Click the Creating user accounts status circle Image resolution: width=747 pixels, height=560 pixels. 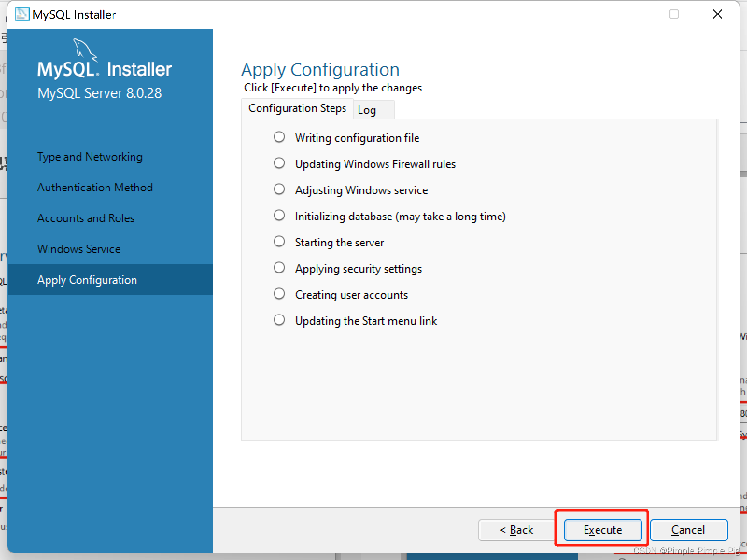(x=279, y=294)
